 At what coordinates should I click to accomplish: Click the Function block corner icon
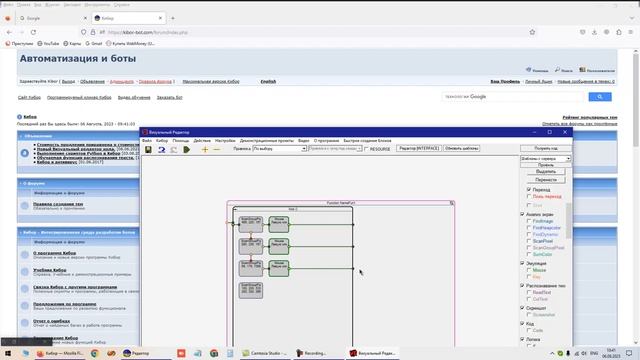pyautogui.click(x=452, y=203)
